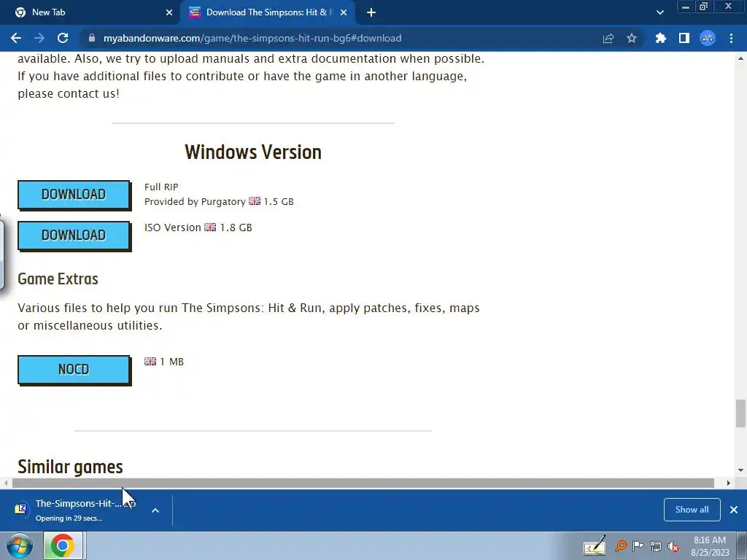This screenshot has width=747, height=560.
Task: Click the Similar games heading
Action: pos(70,467)
